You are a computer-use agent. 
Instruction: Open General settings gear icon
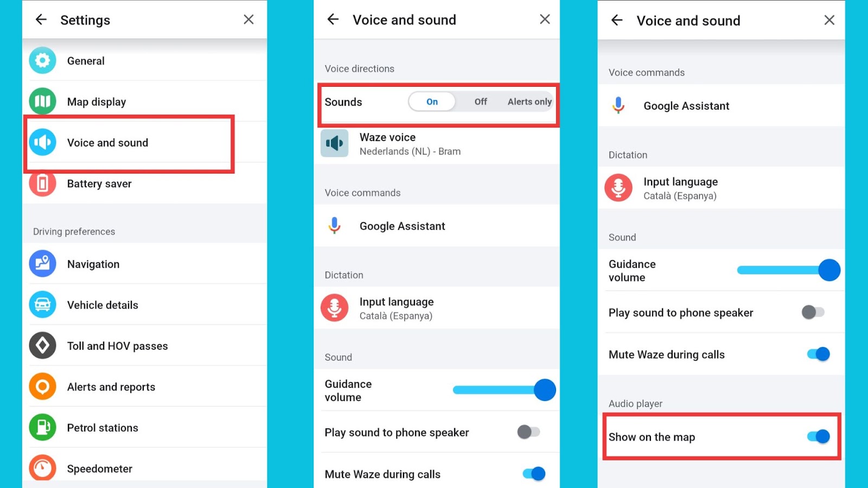point(42,61)
